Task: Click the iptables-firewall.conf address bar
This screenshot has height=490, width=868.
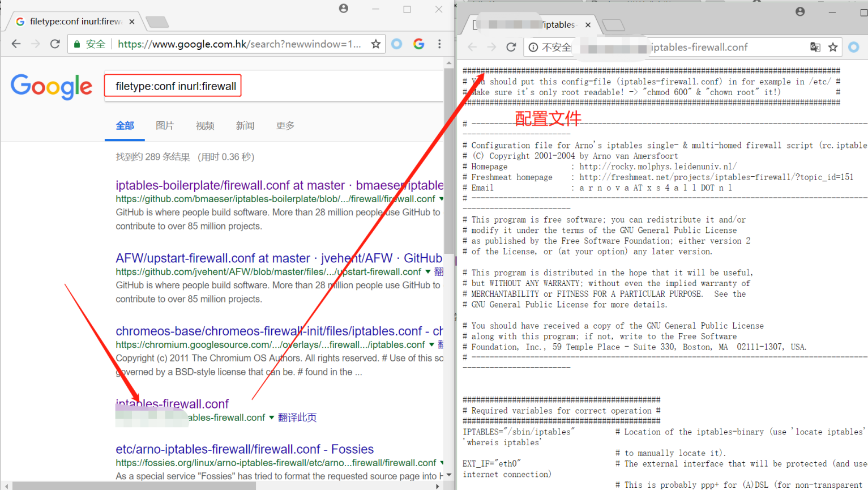Action: click(x=682, y=47)
